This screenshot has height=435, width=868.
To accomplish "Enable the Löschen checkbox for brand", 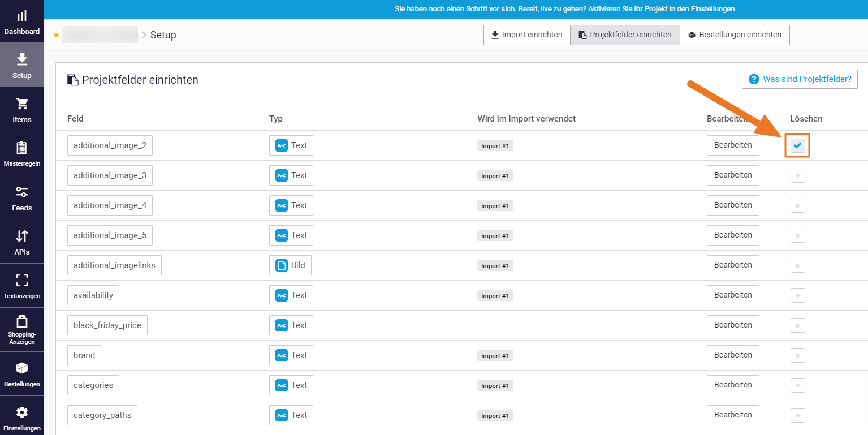I will coord(797,355).
